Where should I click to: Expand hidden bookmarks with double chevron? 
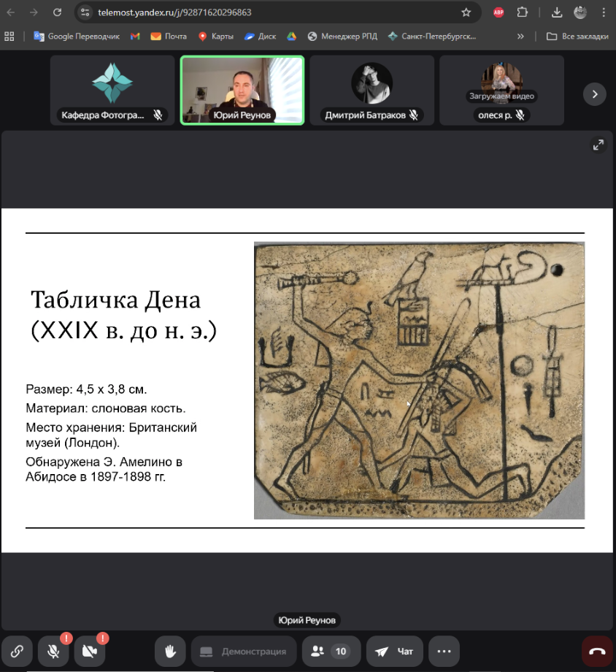520,36
